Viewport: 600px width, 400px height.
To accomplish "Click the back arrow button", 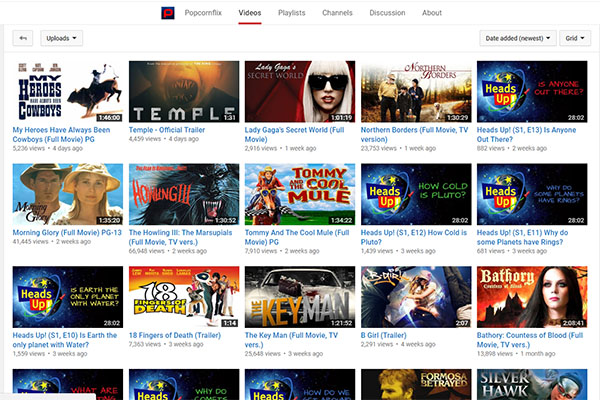I will (23, 38).
